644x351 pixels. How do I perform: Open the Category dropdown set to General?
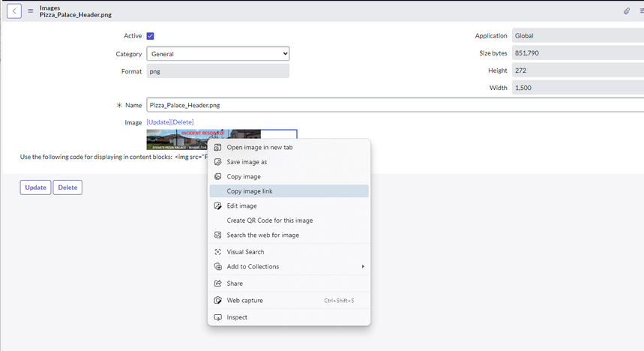click(217, 53)
